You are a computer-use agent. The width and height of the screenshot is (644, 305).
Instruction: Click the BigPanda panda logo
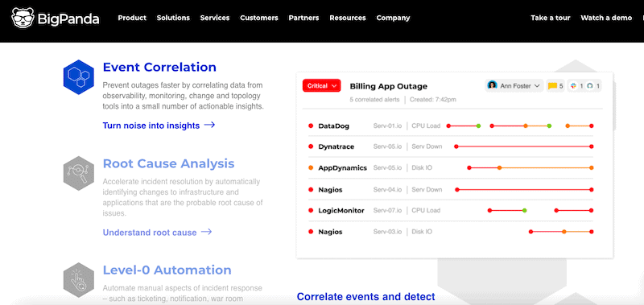click(23, 18)
